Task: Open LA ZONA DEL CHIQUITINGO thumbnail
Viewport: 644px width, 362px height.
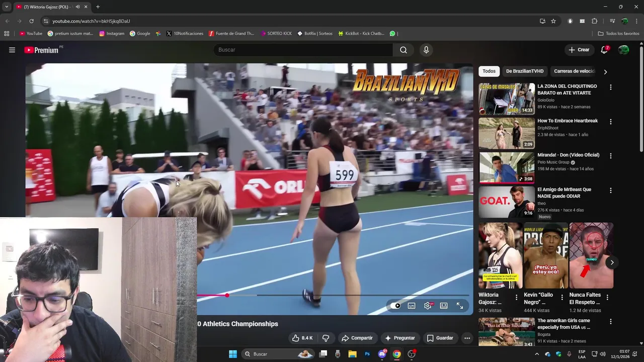Action: [x=507, y=99]
